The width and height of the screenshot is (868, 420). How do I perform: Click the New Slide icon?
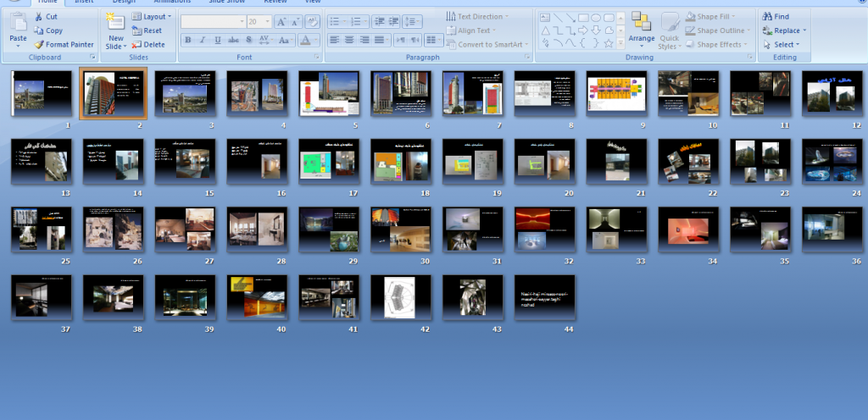click(x=115, y=22)
